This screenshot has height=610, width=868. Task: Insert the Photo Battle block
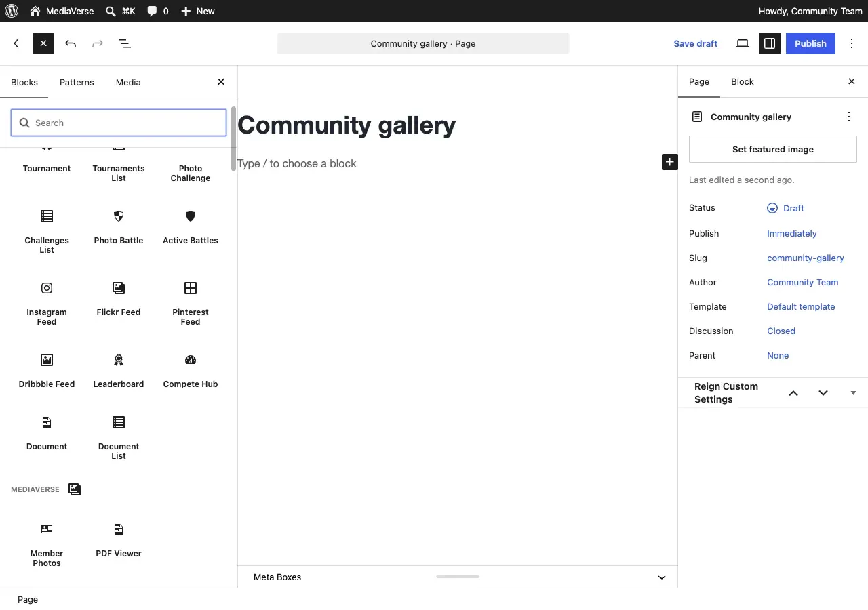pos(119,228)
